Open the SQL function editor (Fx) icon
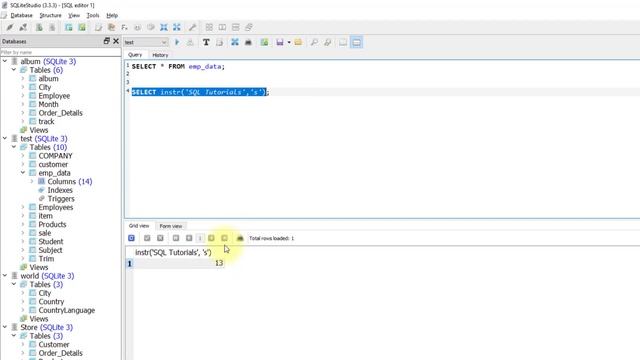The height and width of the screenshot is (360, 640). (x=124, y=27)
